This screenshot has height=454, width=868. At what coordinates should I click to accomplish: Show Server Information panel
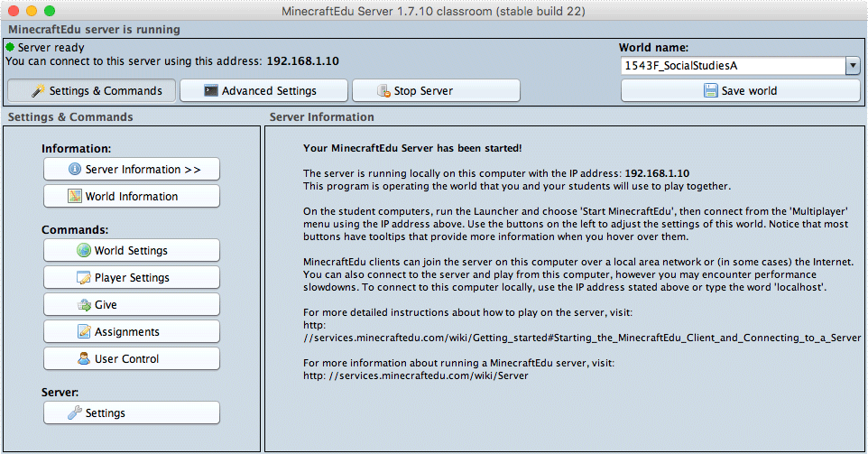[x=132, y=170]
